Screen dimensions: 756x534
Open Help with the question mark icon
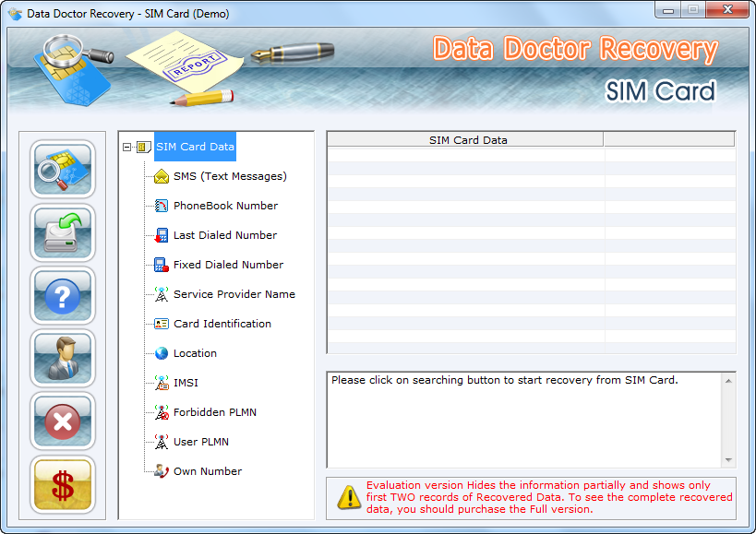coord(63,296)
